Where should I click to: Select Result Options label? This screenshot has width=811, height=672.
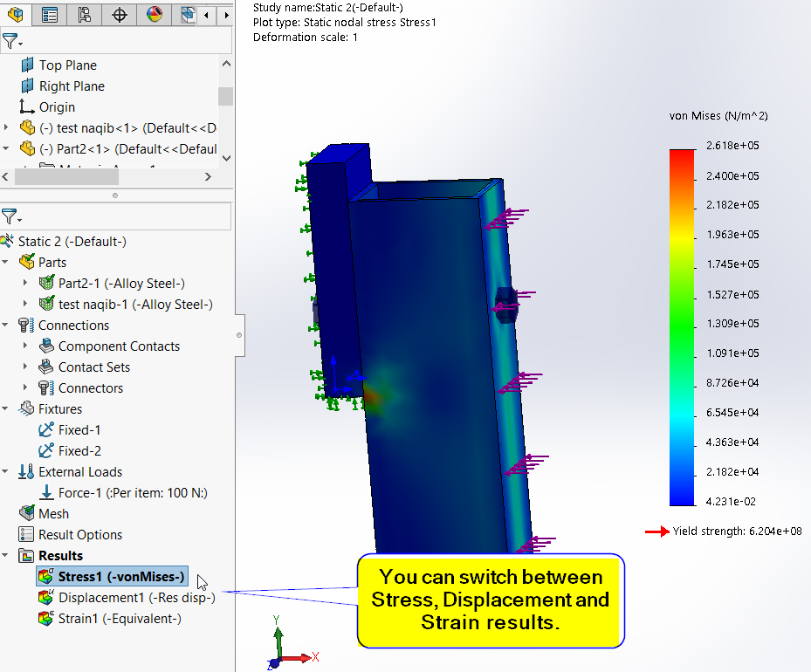point(80,534)
